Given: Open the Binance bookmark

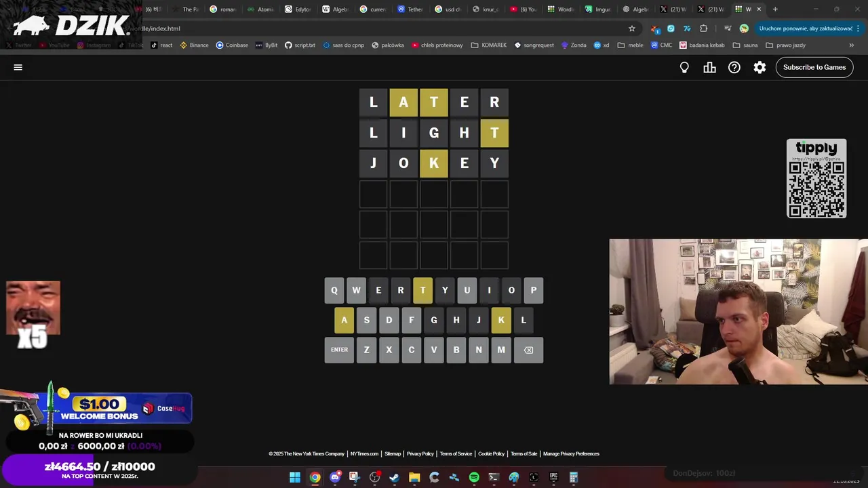Looking at the screenshot, I should 194,45.
